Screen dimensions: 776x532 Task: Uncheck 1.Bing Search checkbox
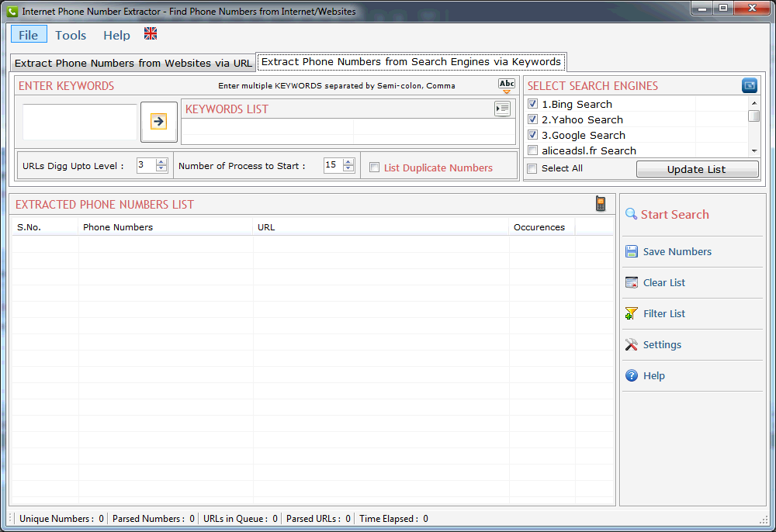(x=532, y=104)
